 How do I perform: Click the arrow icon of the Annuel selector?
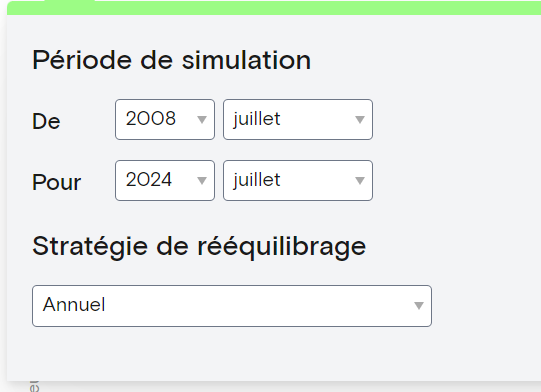[x=419, y=306]
